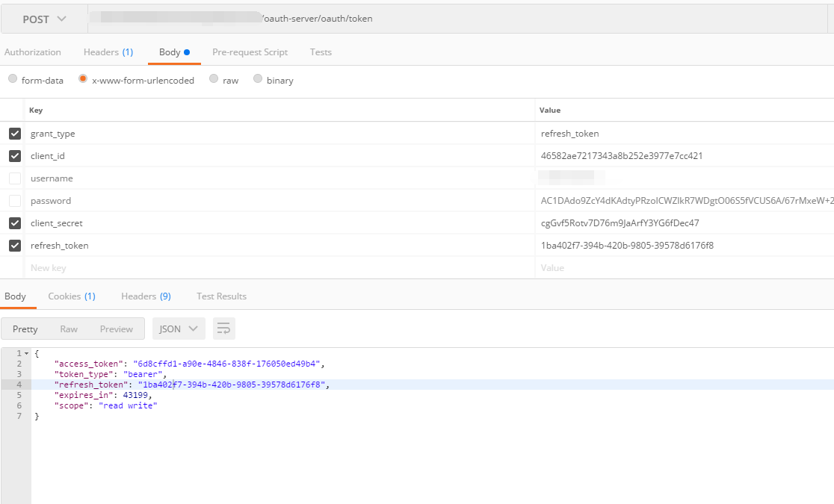Click the wrap lines icon in response toolbar
The height and width of the screenshot is (504, 834).
(224, 329)
